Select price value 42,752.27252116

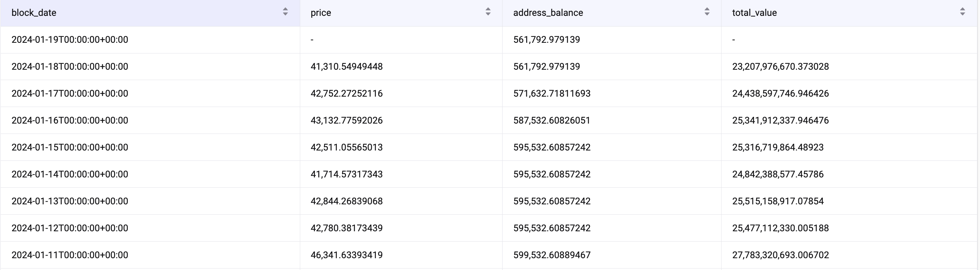[347, 94]
